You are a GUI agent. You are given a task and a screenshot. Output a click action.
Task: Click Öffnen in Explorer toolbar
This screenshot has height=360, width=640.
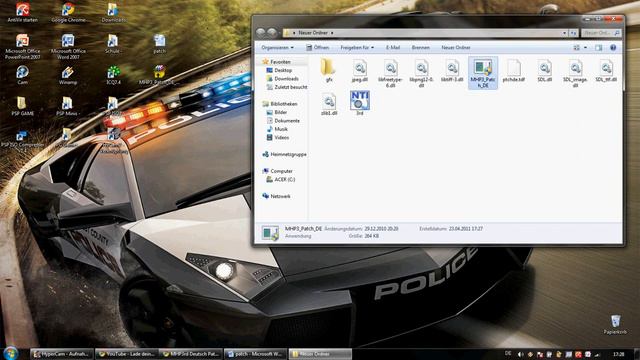point(318,48)
